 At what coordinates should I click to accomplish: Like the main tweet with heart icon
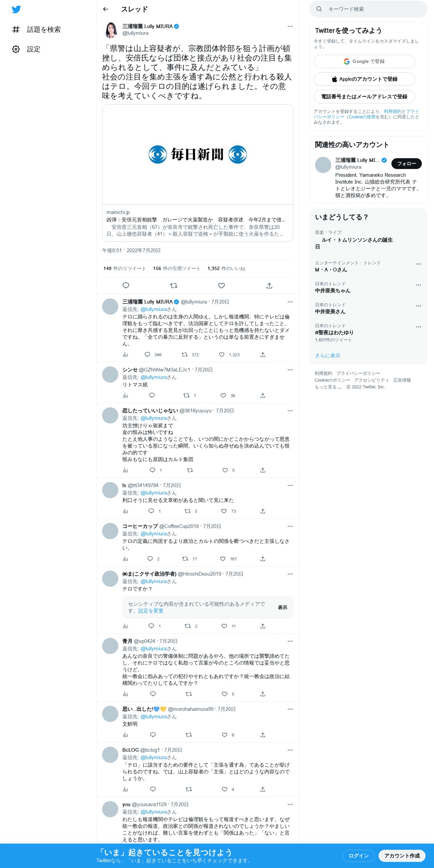221,286
